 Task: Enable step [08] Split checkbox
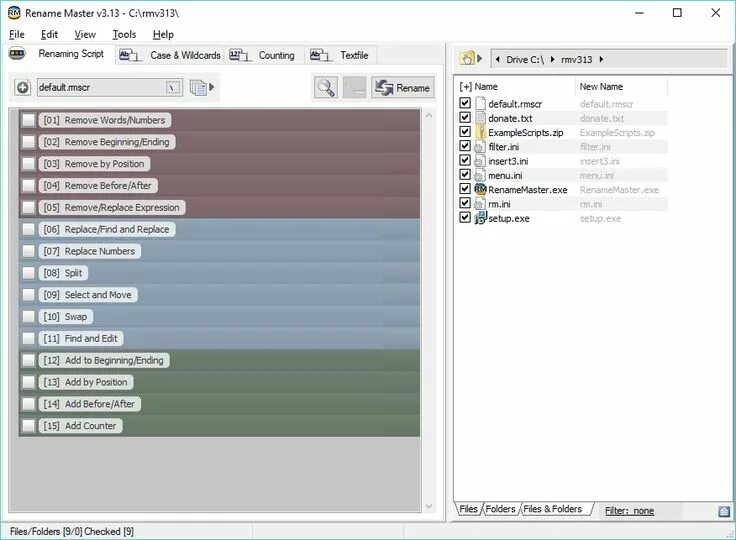(x=29, y=273)
